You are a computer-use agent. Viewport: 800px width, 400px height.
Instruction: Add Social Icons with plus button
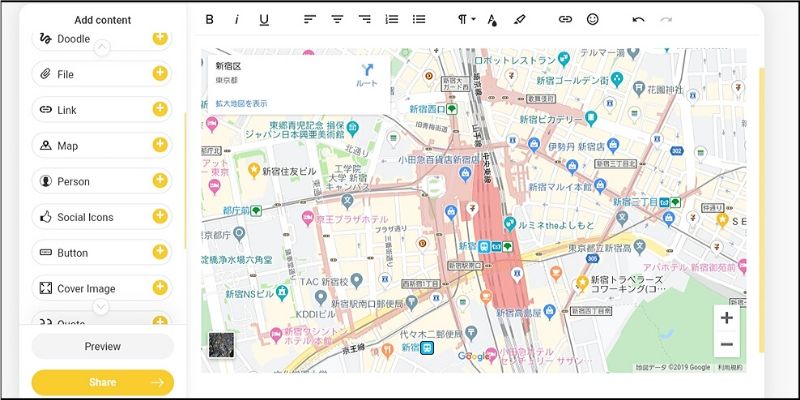pos(160,216)
